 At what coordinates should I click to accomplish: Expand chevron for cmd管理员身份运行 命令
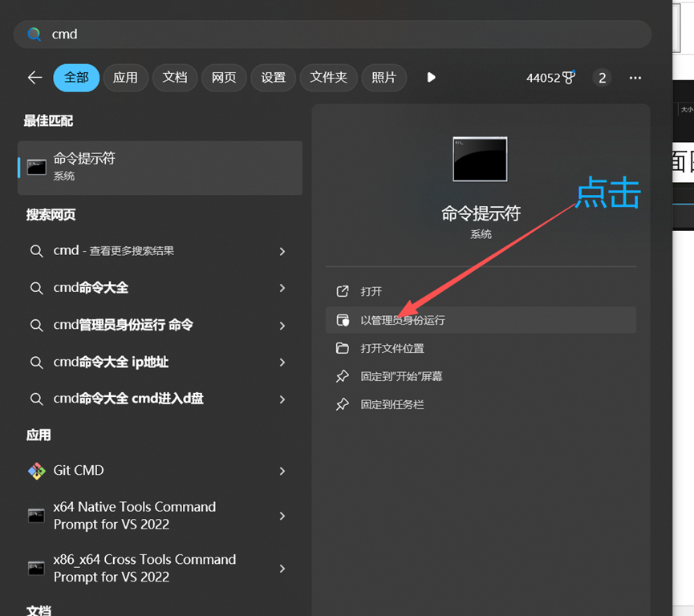click(x=282, y=326)
